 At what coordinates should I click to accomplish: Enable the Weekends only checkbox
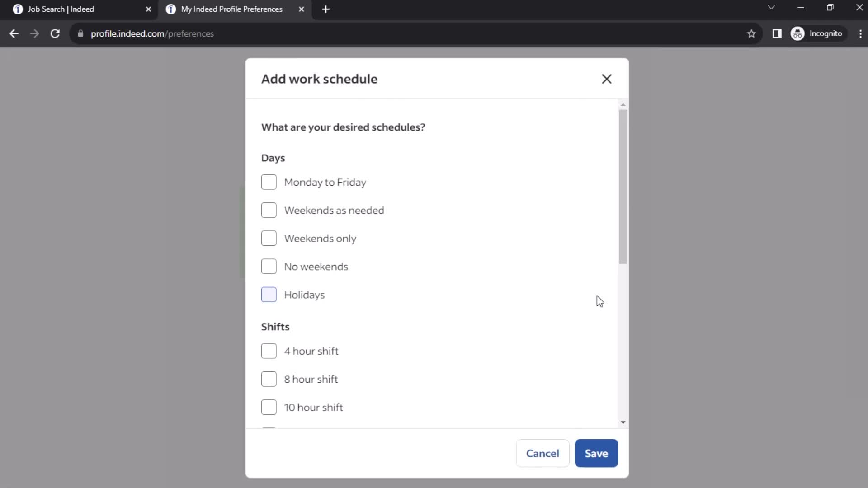pos(269,238)
